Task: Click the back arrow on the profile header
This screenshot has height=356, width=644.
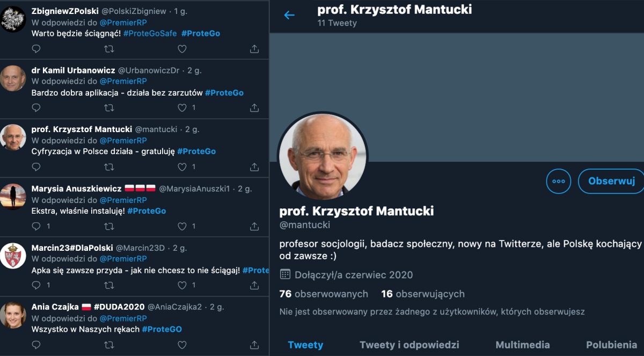Action: click(x=289, y=15)
